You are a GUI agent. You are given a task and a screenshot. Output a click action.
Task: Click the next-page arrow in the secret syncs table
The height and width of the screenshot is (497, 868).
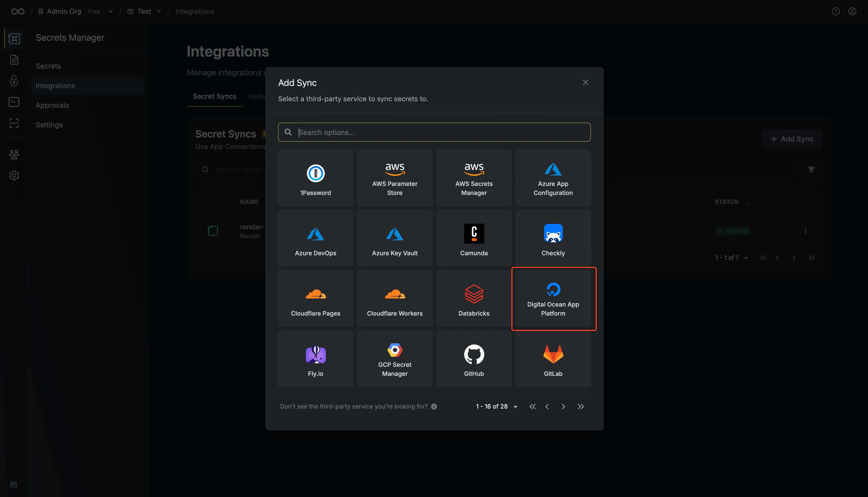click(794, 258)
